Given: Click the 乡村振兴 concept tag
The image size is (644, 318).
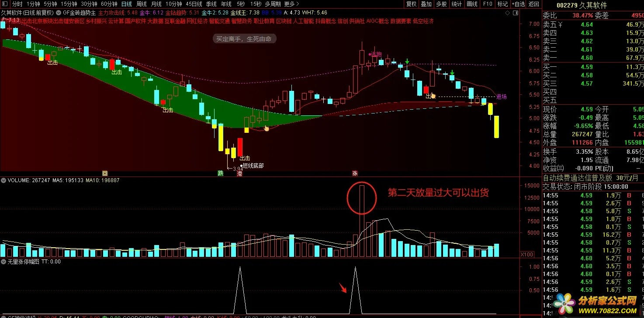Looking at the screenshot, I should pos(96,21).
